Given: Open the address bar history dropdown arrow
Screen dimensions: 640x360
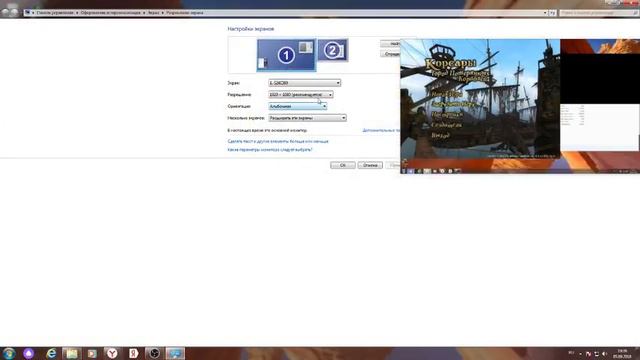Looking at the screenshot, I should click(545, 13).
